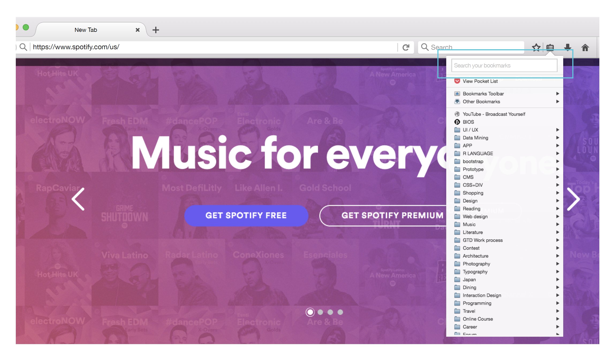Open a new tab with plus icon
Viewport: 613px width, 364px height.
coord(156,30)
